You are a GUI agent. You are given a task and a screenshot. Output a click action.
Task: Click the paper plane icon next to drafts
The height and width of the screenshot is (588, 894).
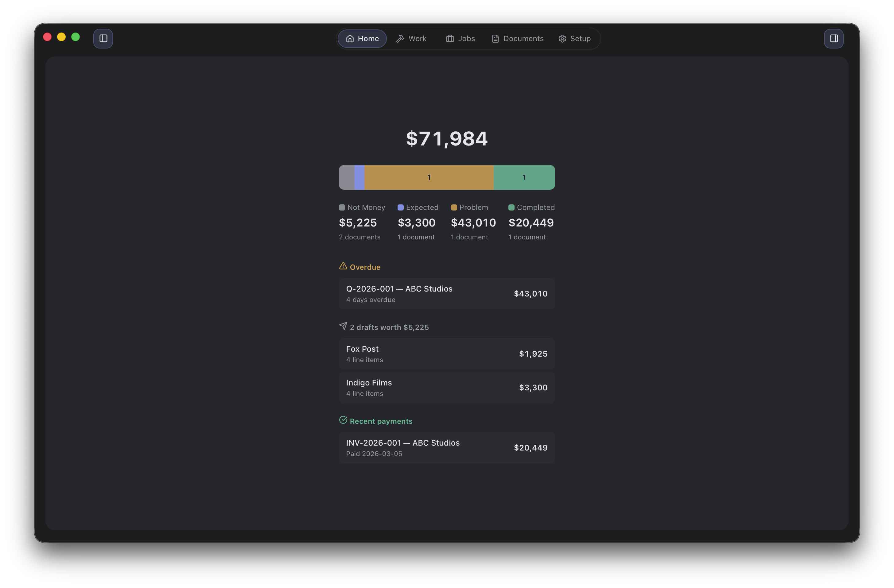pos(343,326)
